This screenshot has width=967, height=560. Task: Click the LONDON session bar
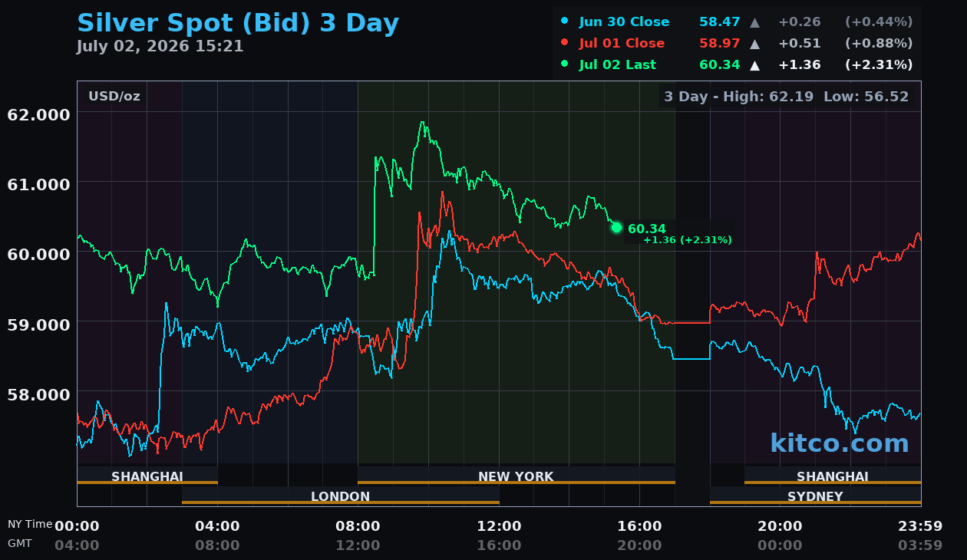pyautogui.click(x=341, y=496)
